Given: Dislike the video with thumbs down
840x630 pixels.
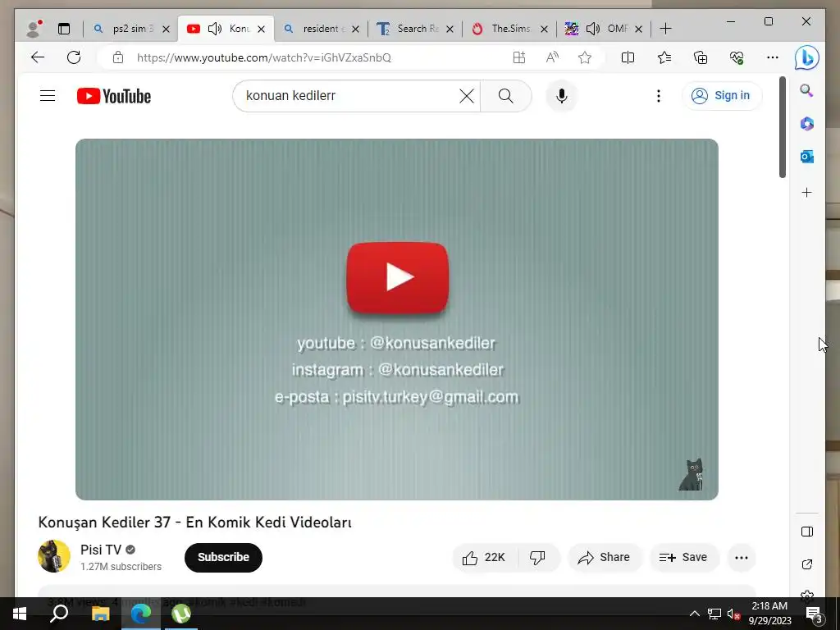Looking at the screenshot, I should coord(538,558).
